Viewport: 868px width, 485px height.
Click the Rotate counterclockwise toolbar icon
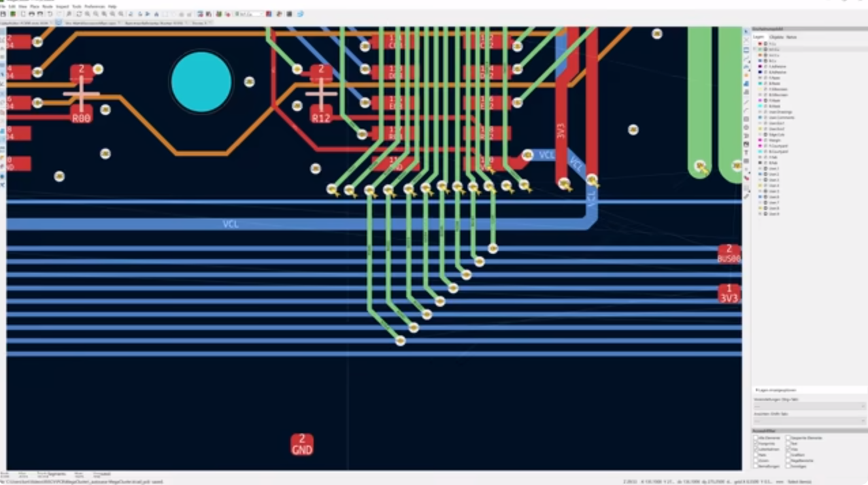coord(131,14)
